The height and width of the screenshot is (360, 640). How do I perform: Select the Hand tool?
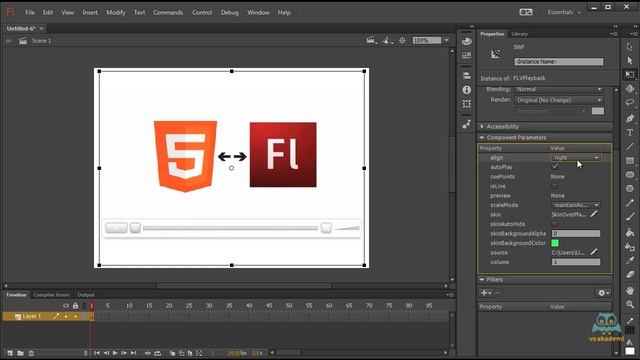pos(630,291)
